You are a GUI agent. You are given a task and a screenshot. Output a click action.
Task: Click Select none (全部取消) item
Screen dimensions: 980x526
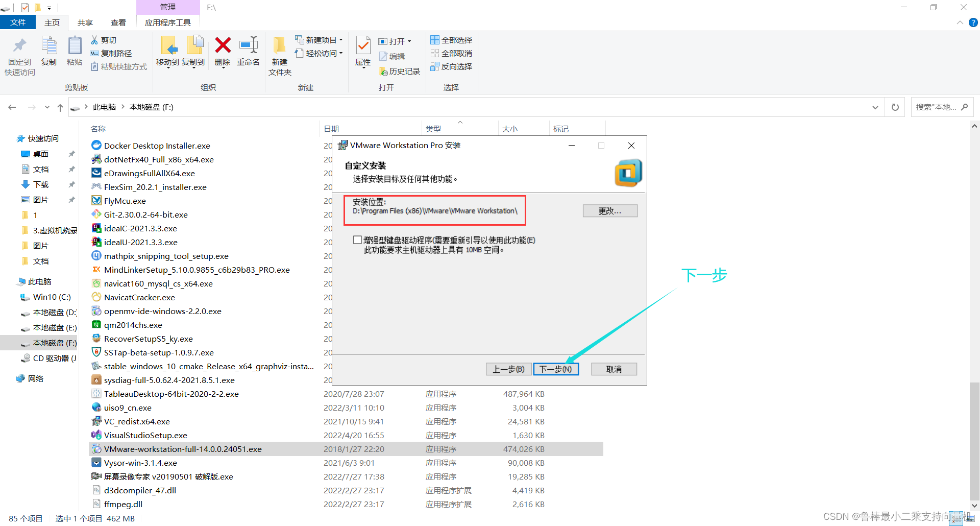[x=451, y=53]
